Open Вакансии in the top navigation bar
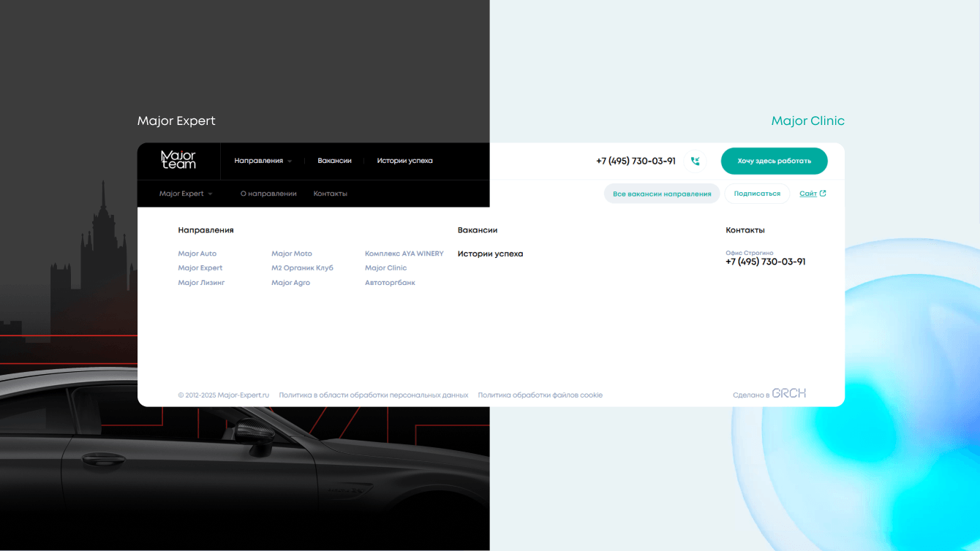The image size is (980, 551). pyautogui.click(x=334, y=161)
